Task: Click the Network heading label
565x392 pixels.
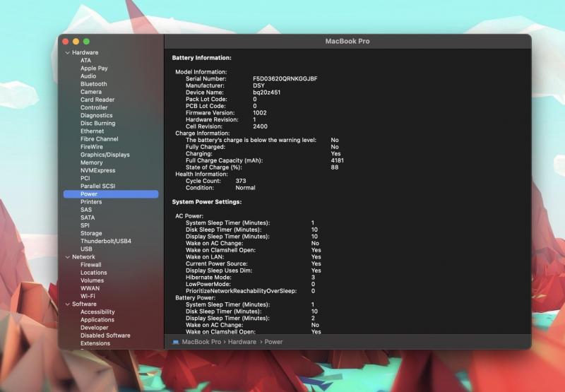Action: (83, 257)
